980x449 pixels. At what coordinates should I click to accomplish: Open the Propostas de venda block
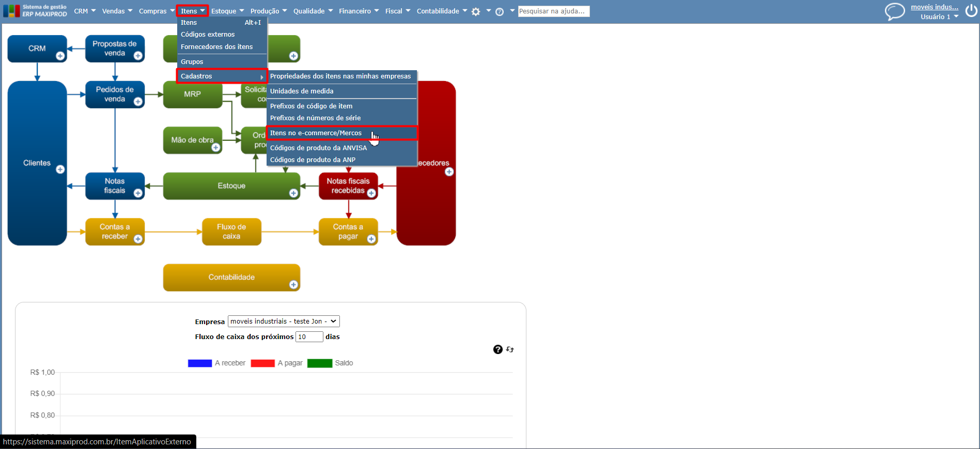click(x=115, y=49)
